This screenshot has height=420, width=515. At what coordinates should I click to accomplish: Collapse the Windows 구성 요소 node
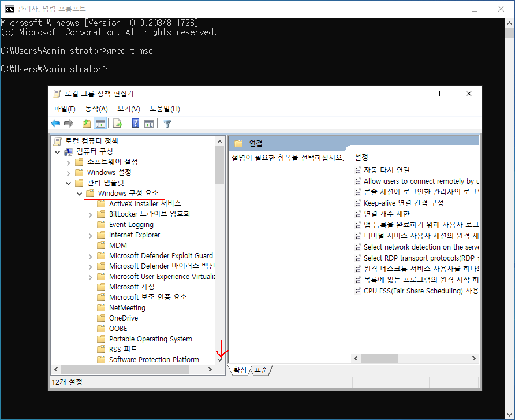(x=79, y=194)
